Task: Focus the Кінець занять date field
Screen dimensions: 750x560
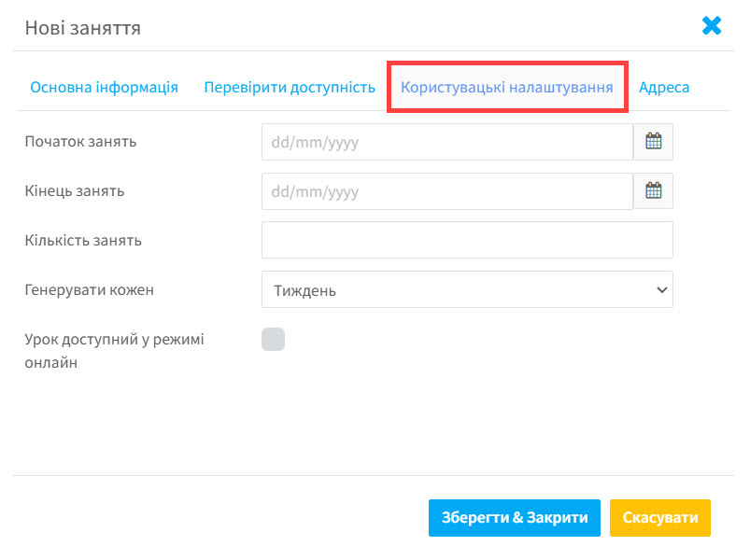Action: (447, 191)
